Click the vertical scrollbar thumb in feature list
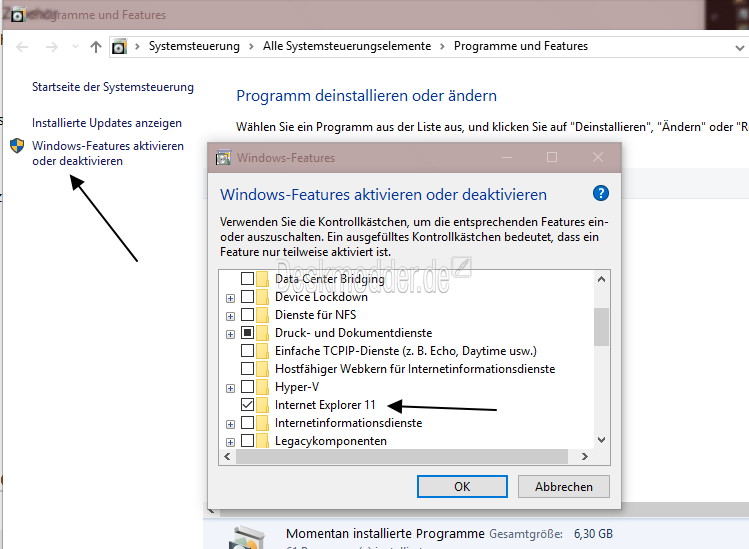The width and height of the screenshot is (749, 549). point(601,327)
